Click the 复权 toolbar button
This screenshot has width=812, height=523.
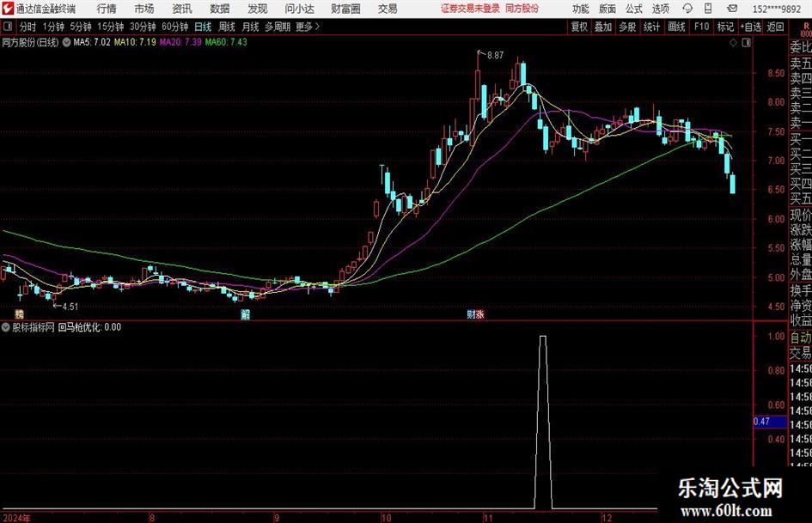tap(579, 27)
